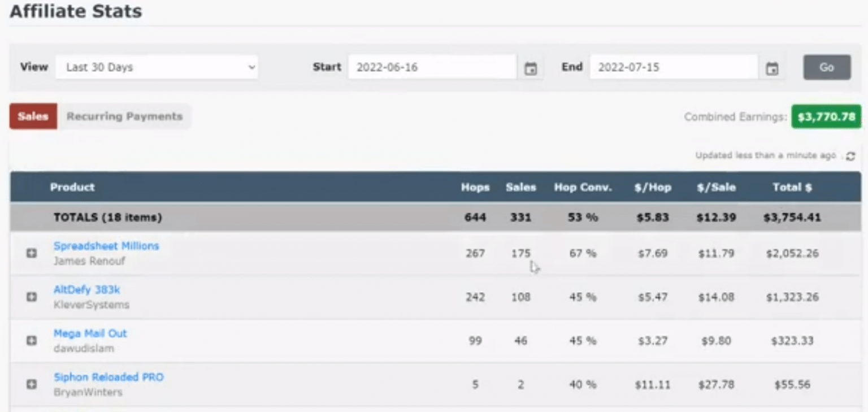Viewport: 868px width, 412px height.
Task: Open the View period dropdown
Action: point(157,67)
